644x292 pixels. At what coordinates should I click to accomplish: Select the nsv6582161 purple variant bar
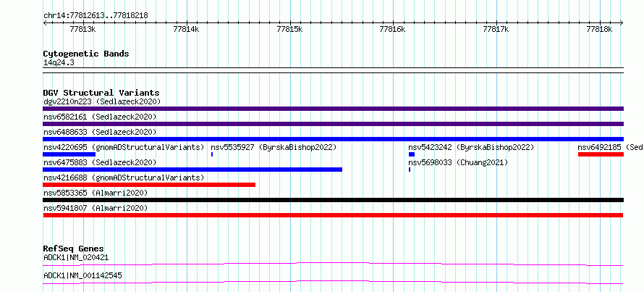(333, 124)
